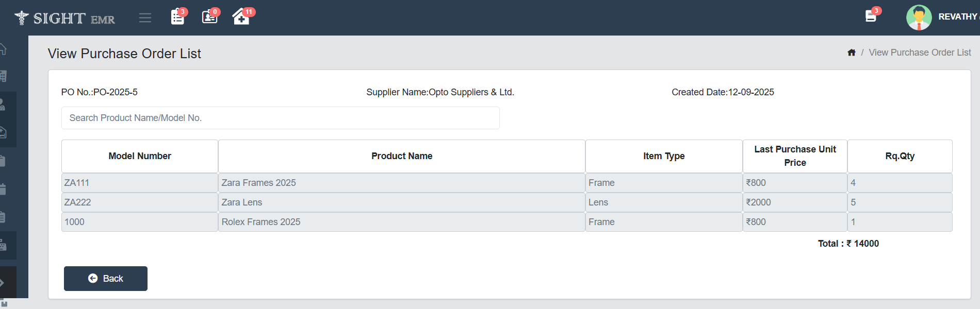This screenshot has width=980, height=309.
Task: Click the clipboard list icon with badge 3
Action: pos(177,17)
